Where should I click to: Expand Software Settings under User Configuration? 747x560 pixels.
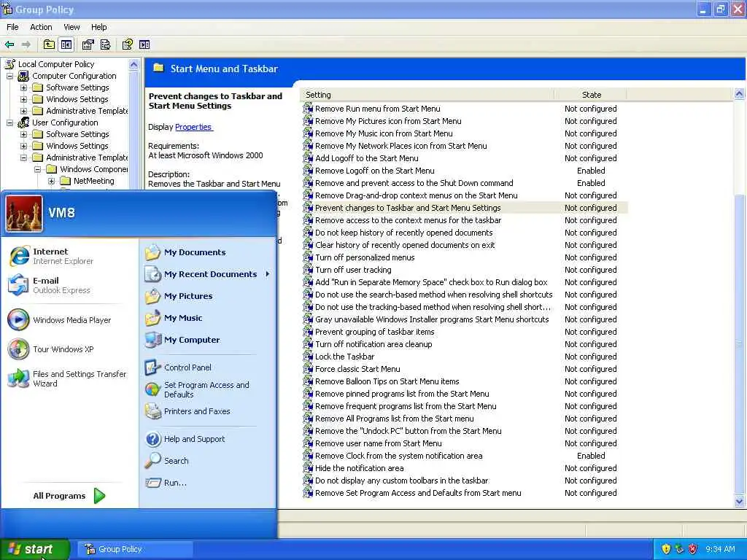23,134
